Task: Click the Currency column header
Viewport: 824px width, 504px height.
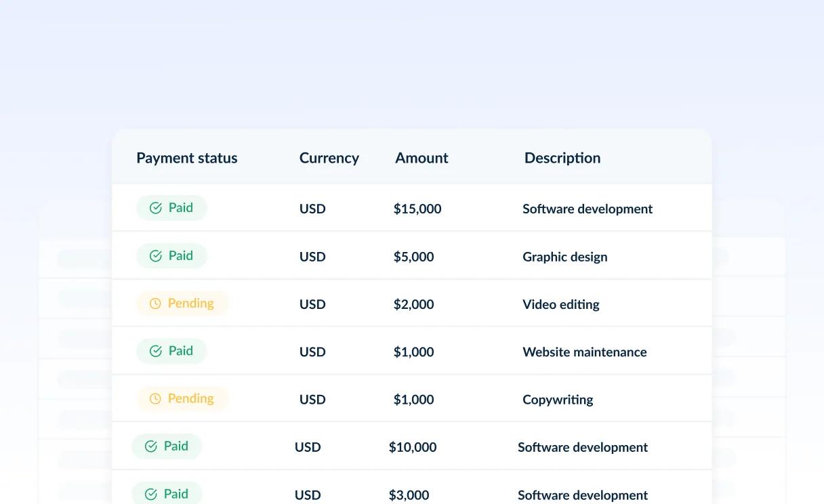Action: [329, 158]
